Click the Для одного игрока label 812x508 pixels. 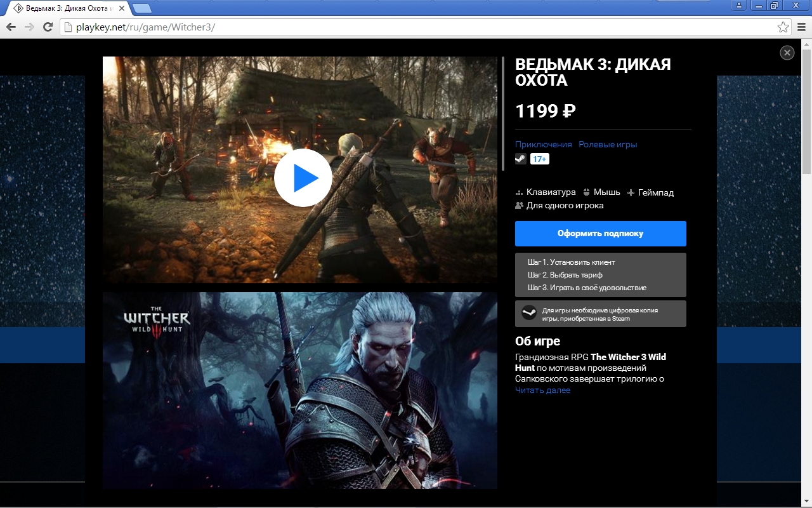click(x=565, y=206)
